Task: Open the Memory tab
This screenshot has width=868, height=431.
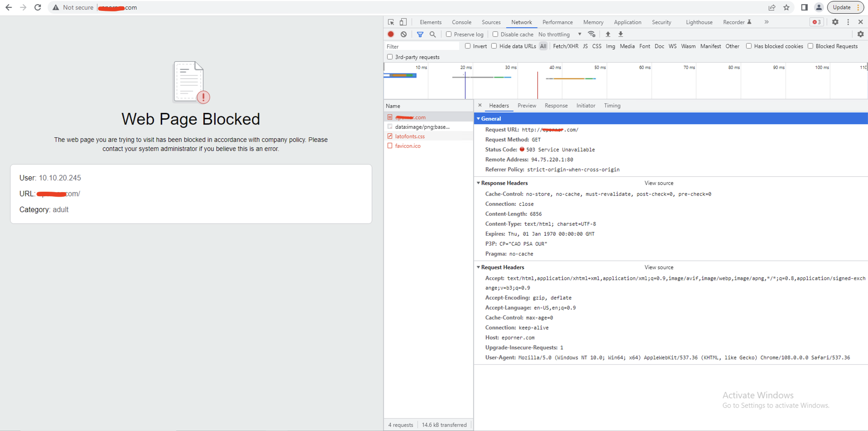Action: point(593,22)
